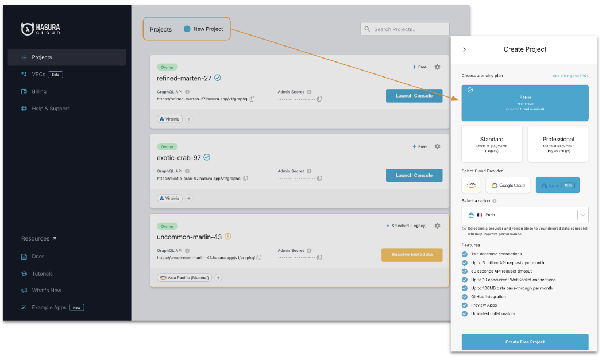
Task: Focus the Search Projects field
Action: 404,29
